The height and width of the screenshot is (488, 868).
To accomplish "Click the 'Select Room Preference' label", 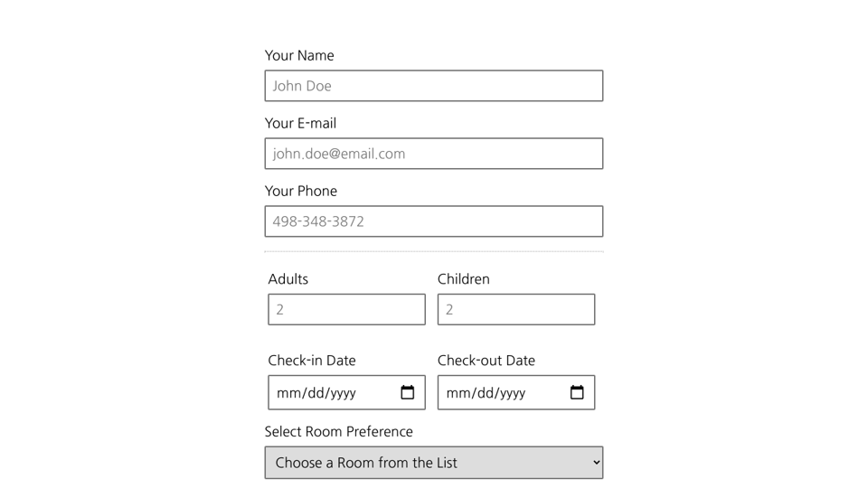I will pos(338,431).
